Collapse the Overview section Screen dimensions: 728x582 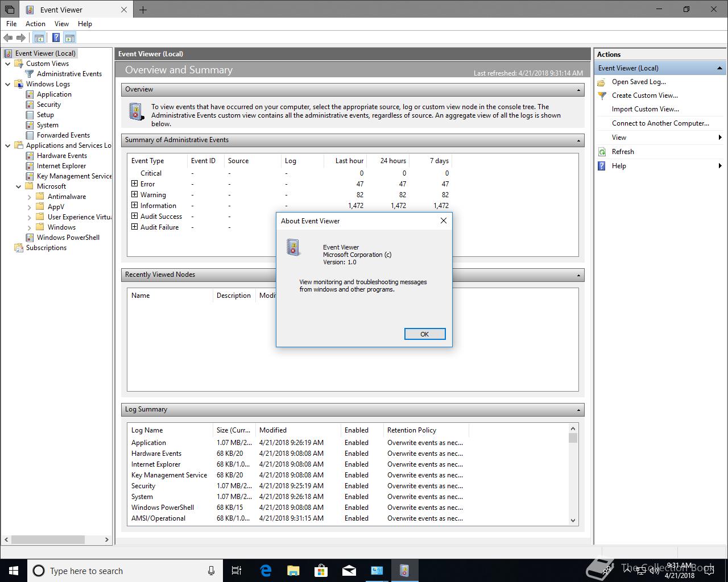[578, 90]
